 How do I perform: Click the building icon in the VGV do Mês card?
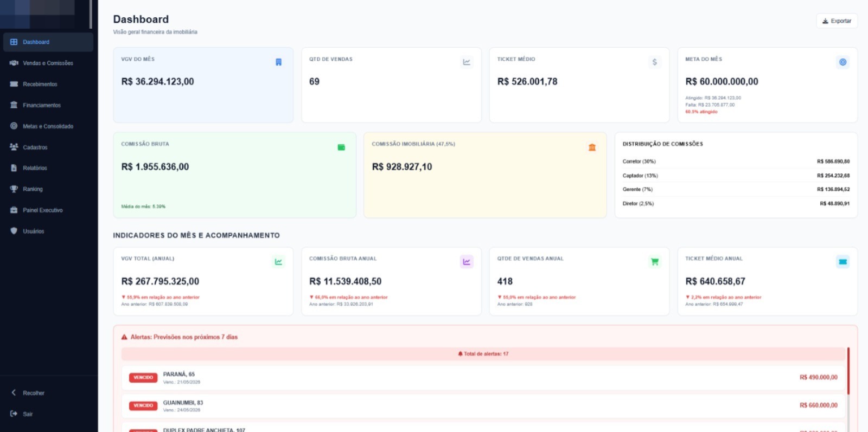point(278,62)
